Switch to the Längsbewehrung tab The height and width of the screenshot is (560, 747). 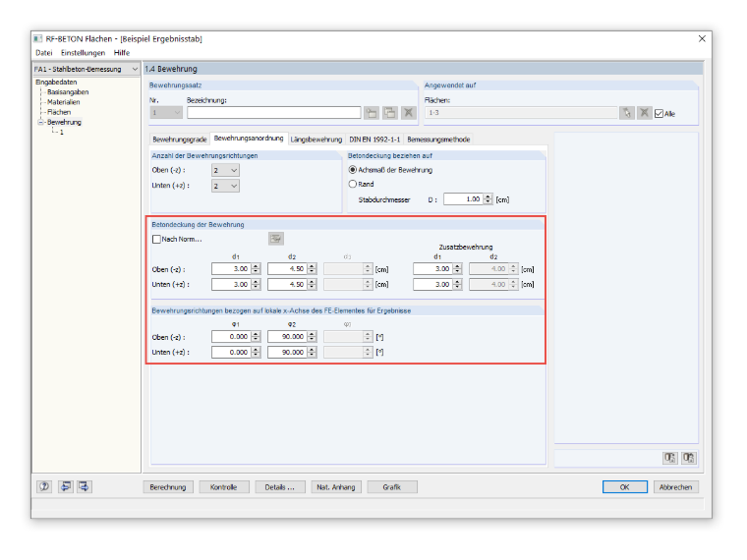tap(316, 140)
